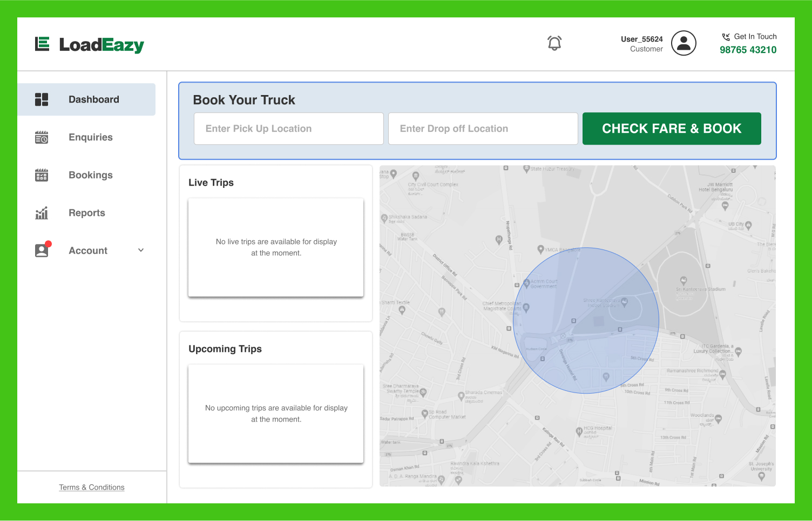Click the LoadEazy logo

coord(90,44)
